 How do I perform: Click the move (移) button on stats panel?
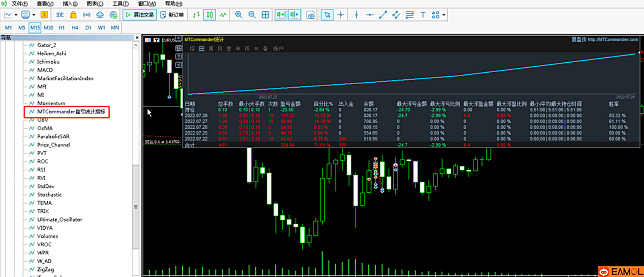click(179, 48)
